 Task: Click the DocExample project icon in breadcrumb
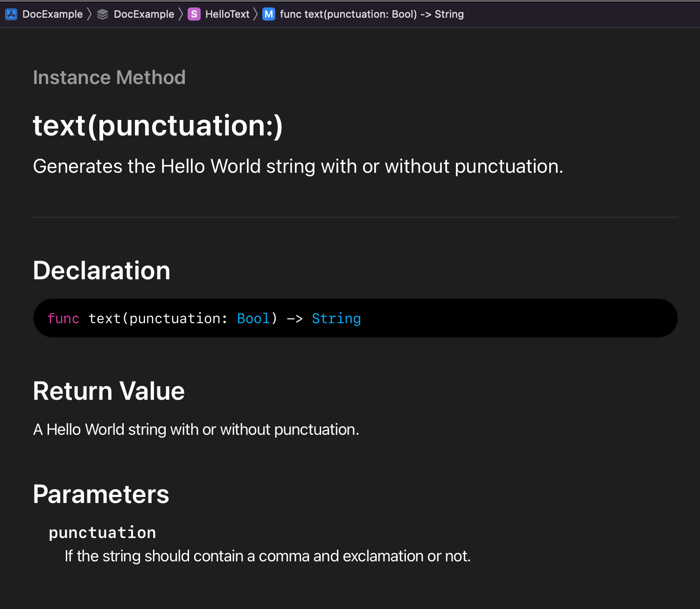pos(10,14)
